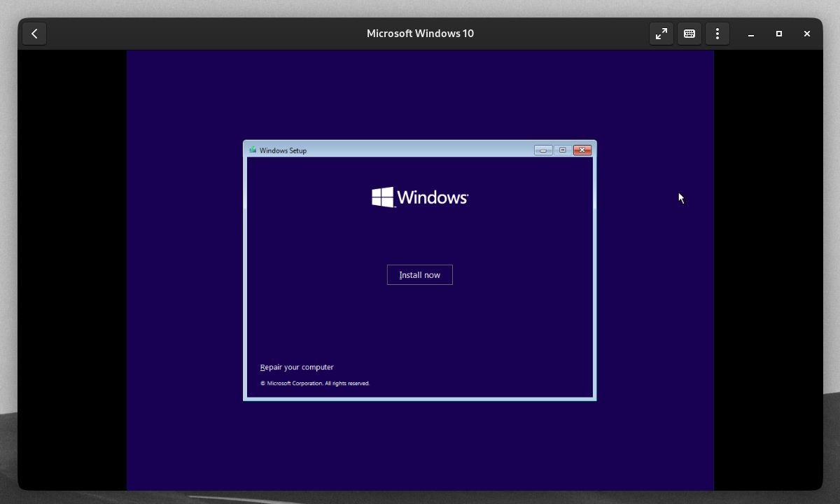The width and height of the screenshot is (840, 504).
Task: Open the three-dot menu in the header
Action: point(717,34)
